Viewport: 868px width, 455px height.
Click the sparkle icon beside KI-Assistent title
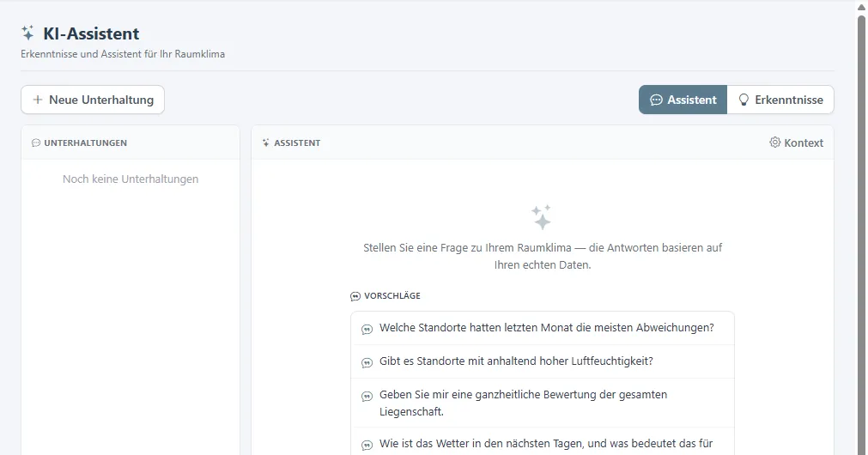27,33
